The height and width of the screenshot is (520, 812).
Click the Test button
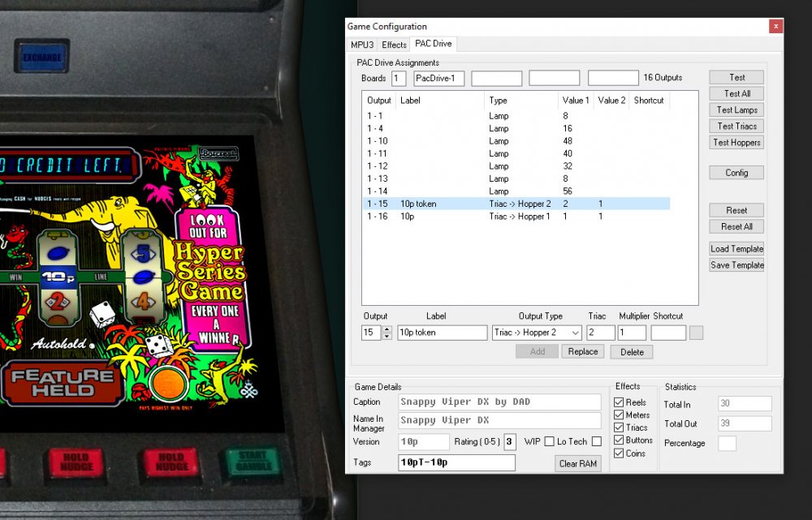pos(736,77)
